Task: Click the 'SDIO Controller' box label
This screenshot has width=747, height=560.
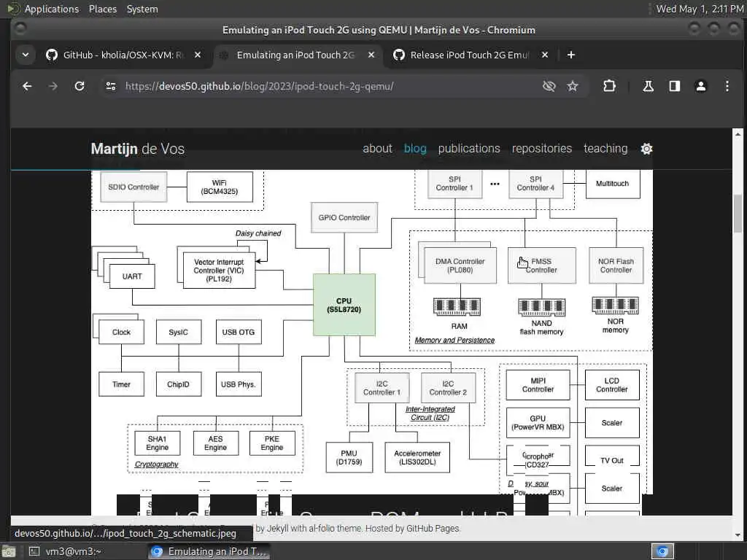Action: (x=133, y=187)
